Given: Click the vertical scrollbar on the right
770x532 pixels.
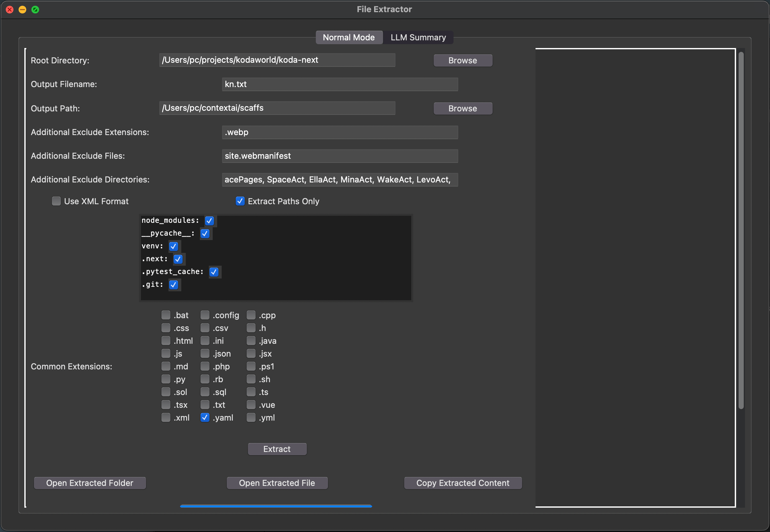Looking at the screenshot, I should point(741,230).
